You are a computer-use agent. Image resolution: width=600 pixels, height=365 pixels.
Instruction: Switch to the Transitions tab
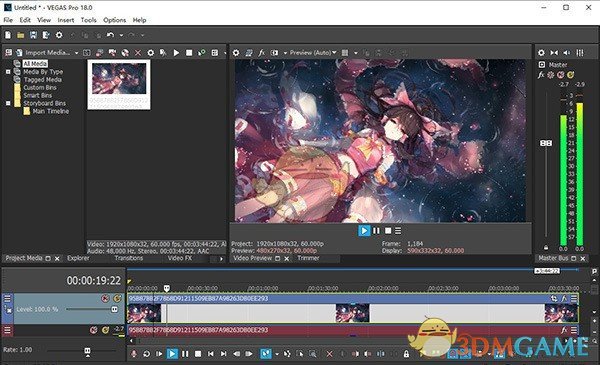click(x=129, y=258)
